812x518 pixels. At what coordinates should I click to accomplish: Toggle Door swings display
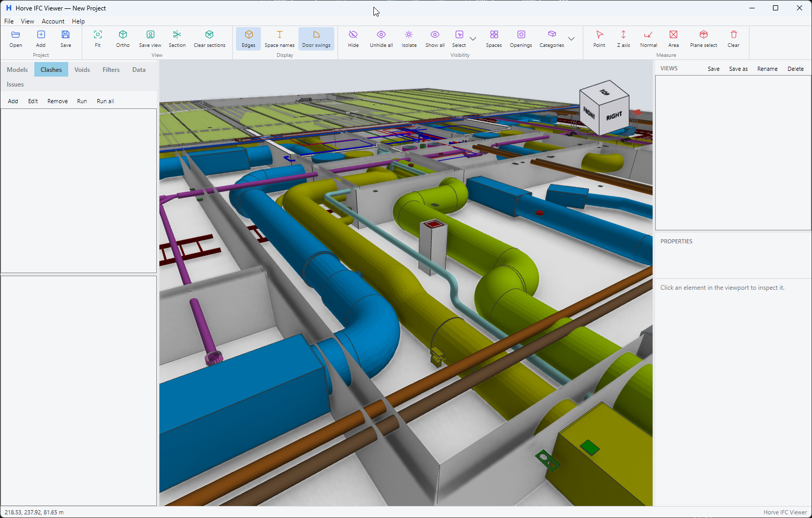pos(316,39)
